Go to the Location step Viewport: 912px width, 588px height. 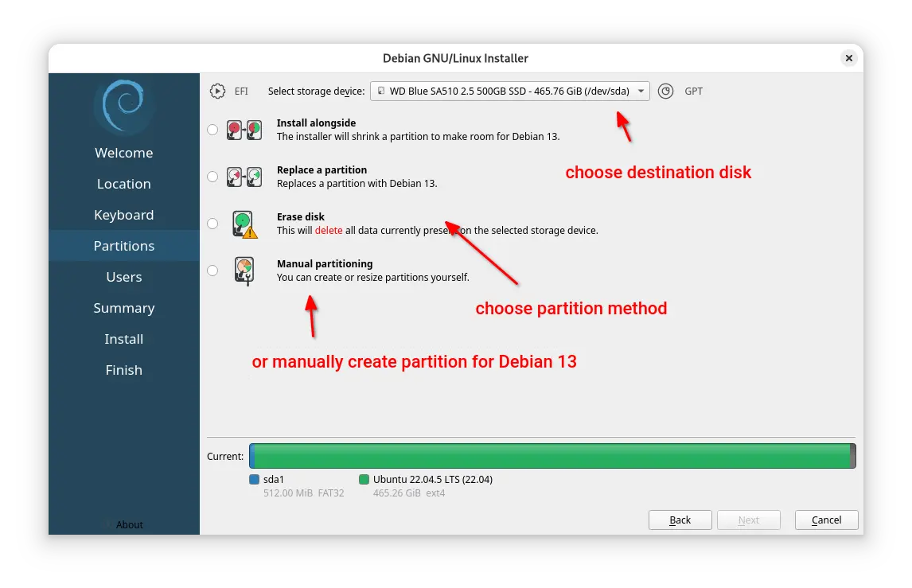tap(124, 184)
